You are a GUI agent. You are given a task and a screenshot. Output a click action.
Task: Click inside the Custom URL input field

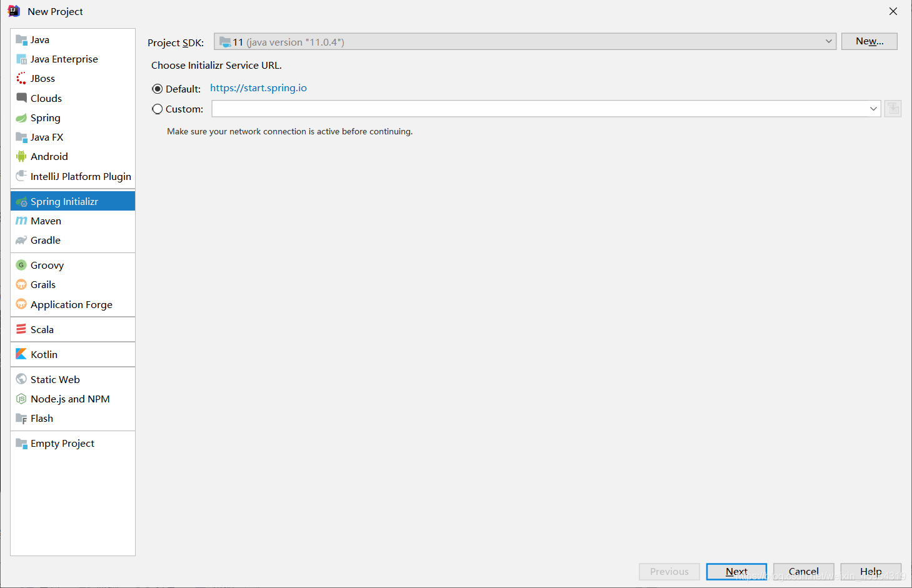point(539,109)
